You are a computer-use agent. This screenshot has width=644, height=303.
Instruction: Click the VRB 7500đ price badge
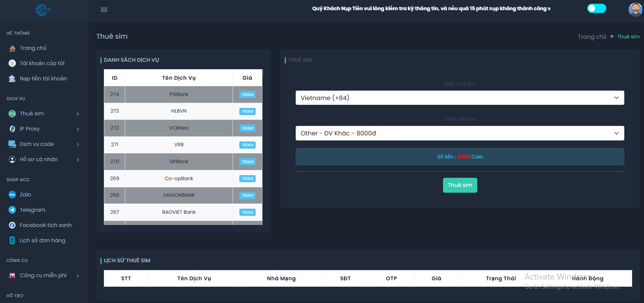click(x=247, y=145)
